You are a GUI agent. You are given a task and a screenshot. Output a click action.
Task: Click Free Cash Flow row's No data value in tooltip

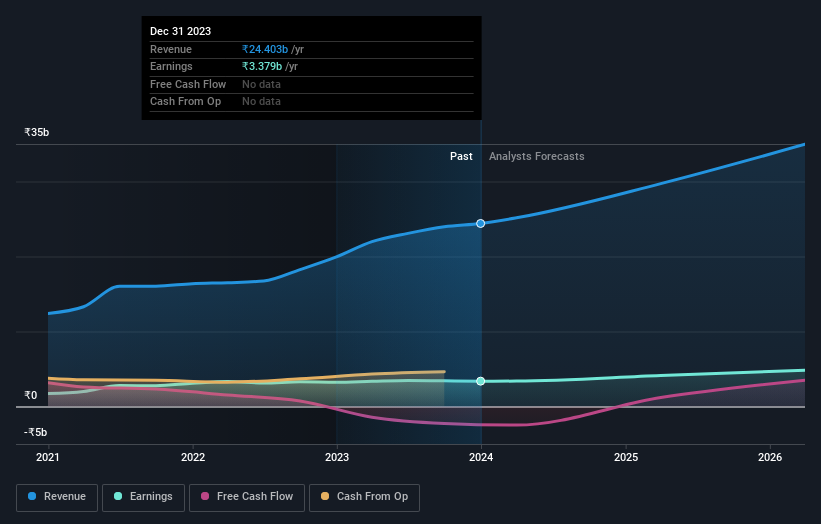[261, 84]
